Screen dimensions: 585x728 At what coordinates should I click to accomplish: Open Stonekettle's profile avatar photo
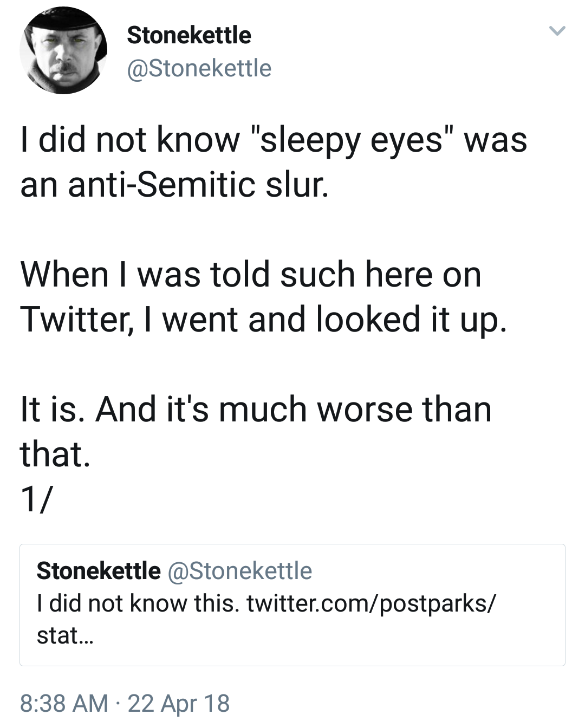coord(63,51)
